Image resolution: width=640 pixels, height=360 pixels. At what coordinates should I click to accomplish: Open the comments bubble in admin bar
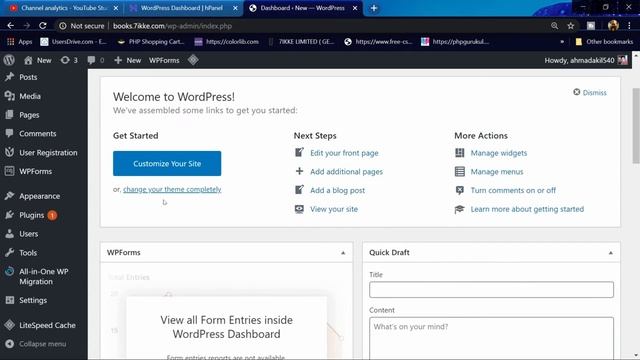click(x=96, y=60)
